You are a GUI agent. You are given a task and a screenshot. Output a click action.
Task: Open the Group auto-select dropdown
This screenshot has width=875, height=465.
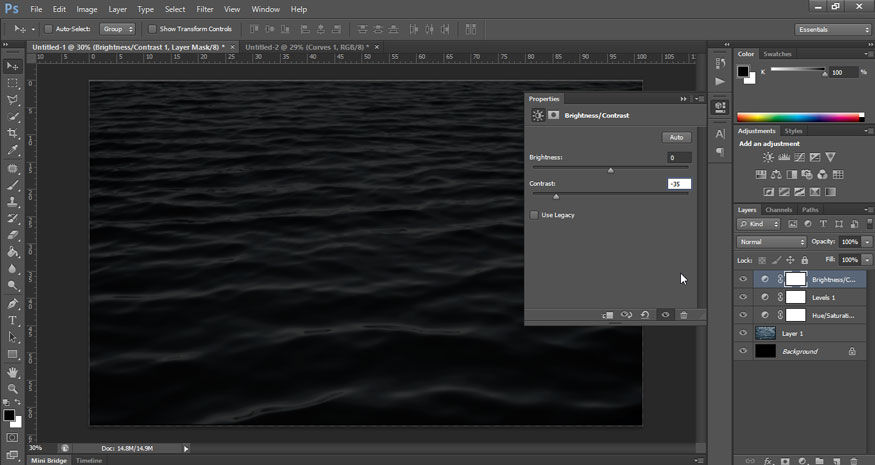pos(116,29)
